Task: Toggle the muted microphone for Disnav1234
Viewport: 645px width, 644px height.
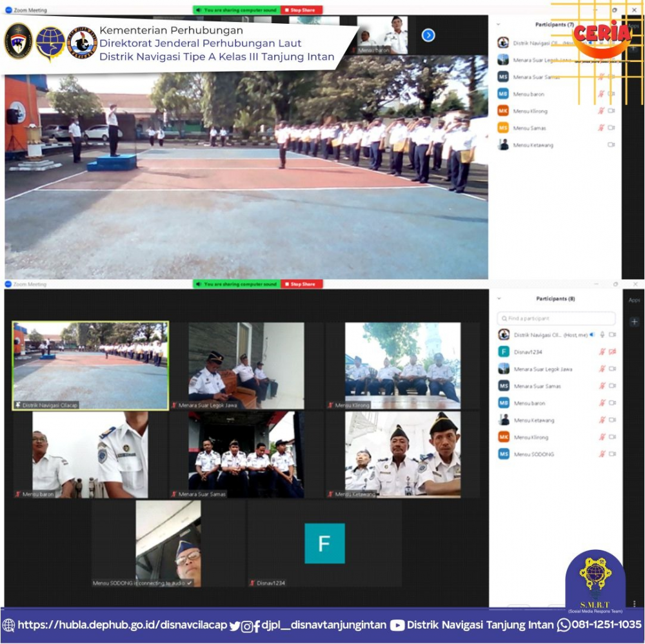Action: (602, 351)
